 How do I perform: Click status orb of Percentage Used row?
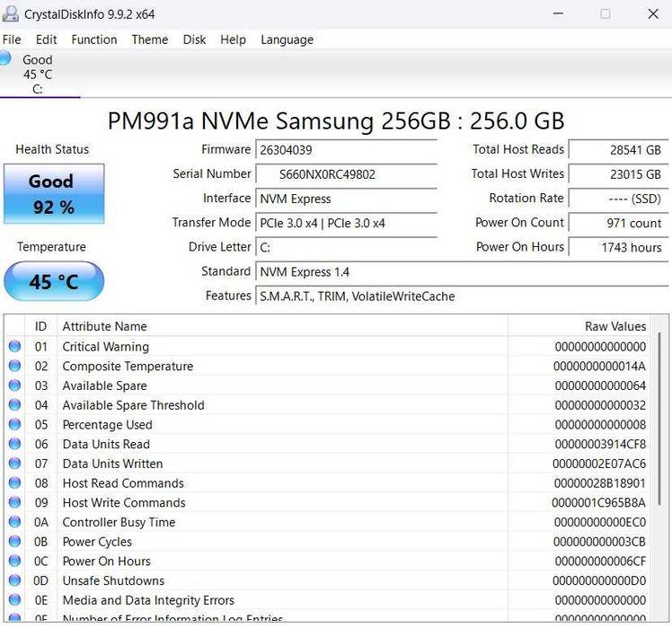click(14, 424)
